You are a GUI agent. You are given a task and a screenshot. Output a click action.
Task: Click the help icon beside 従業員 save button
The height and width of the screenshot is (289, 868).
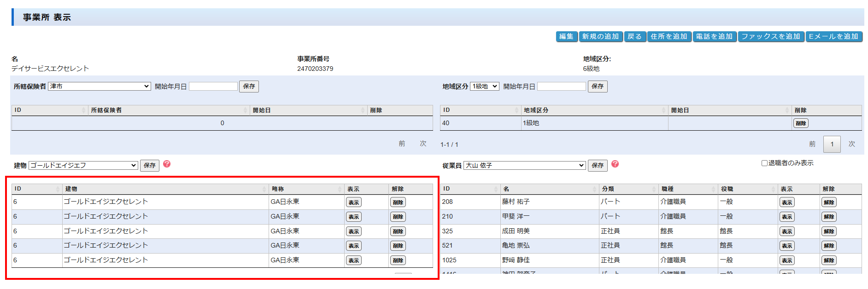click(x=615, y=164)
